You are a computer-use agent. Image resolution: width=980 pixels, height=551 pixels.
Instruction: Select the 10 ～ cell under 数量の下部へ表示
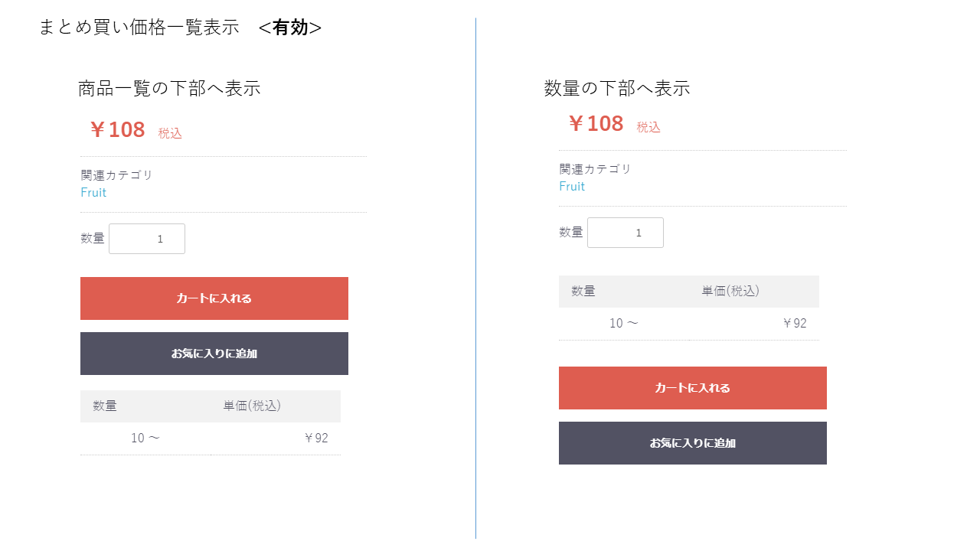624,324
